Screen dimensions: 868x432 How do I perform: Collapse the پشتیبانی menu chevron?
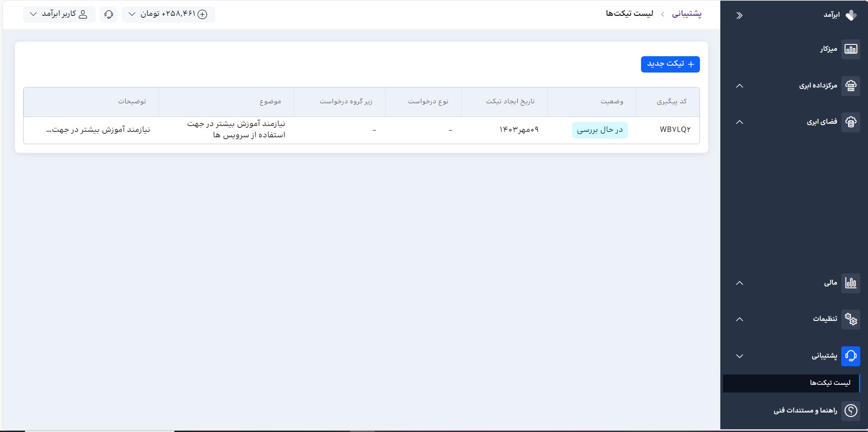click(x=740, y=356)
